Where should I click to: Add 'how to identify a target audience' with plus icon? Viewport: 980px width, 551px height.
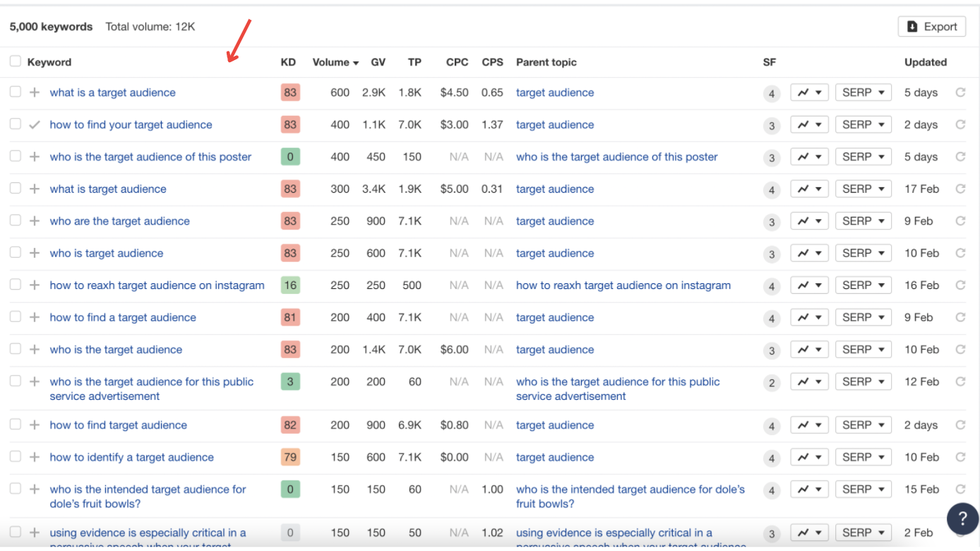pos(35,457)
